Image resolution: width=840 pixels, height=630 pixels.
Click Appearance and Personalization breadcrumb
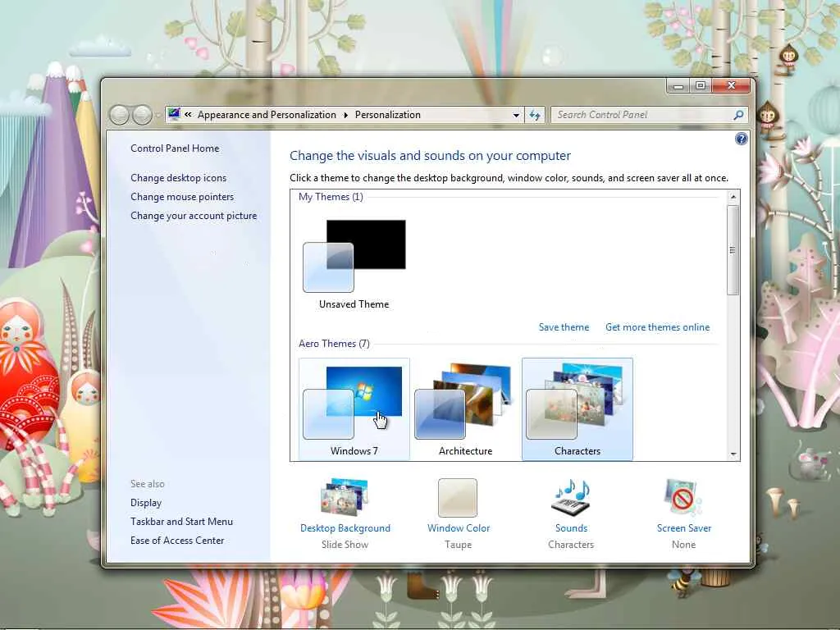(x=267, y=115)
